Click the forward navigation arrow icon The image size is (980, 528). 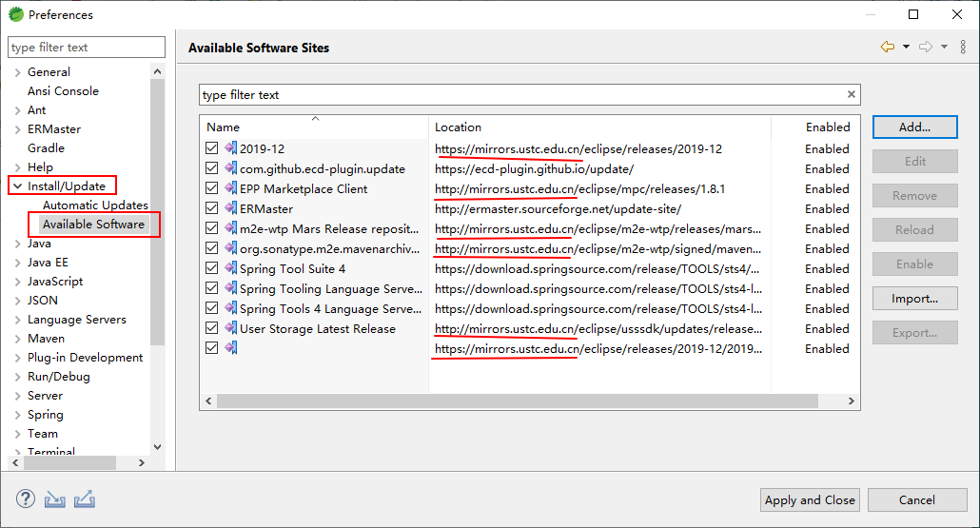(x=927, y=47)
